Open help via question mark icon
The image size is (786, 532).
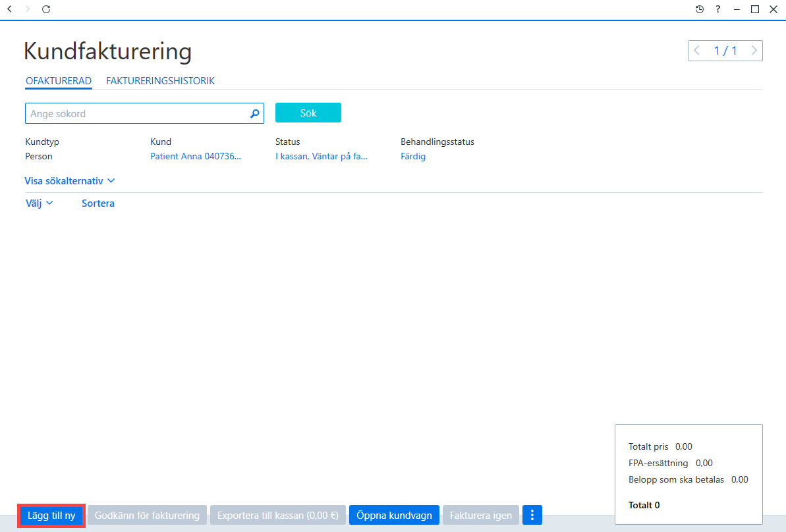coord(718,9)
